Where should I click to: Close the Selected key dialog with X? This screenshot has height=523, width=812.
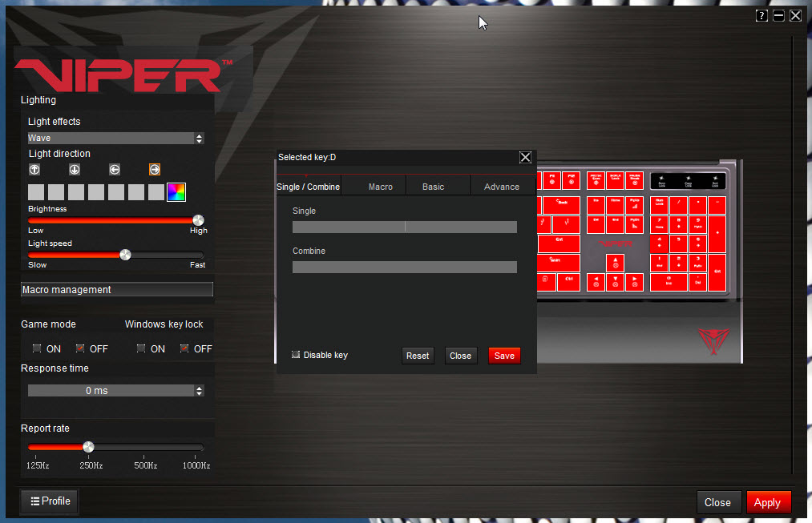[x=525, y=157]
